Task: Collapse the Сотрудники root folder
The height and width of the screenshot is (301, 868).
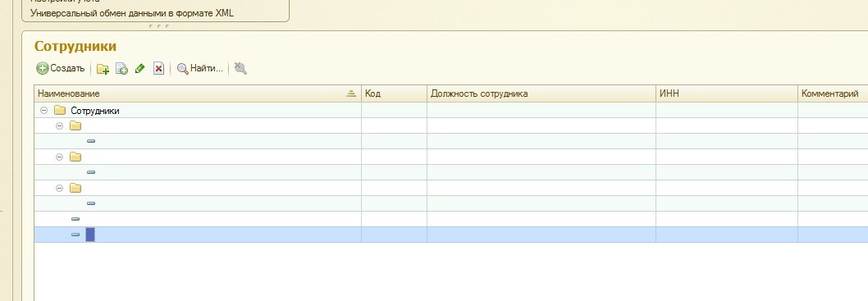Action: [44, 111]
